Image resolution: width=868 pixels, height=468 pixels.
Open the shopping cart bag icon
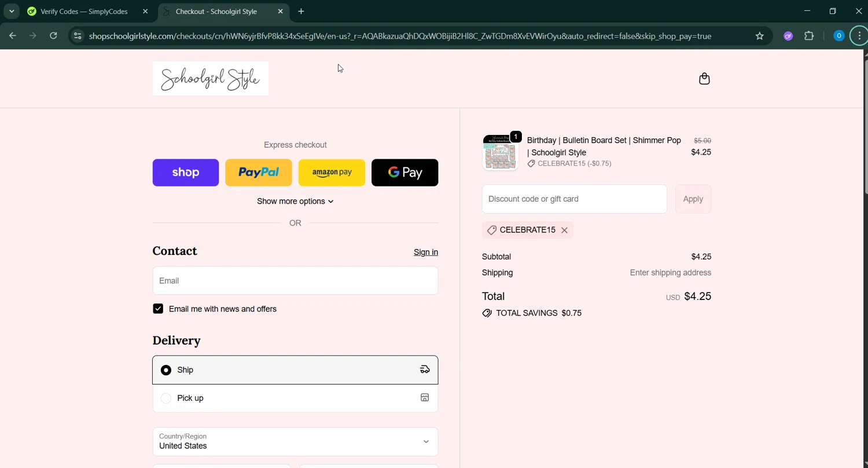pyautogui.click(x=704, y=79)
